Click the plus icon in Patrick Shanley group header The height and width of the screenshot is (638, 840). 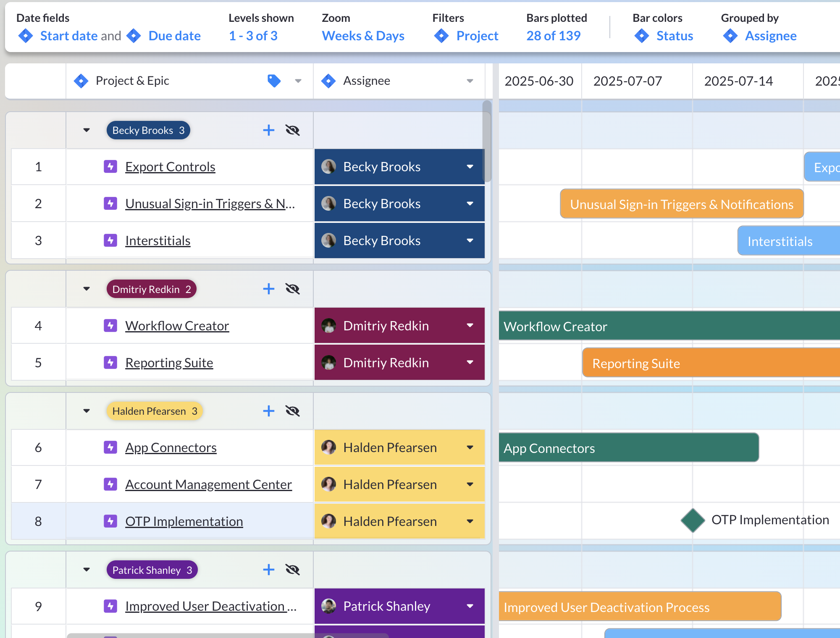(268, 570)
